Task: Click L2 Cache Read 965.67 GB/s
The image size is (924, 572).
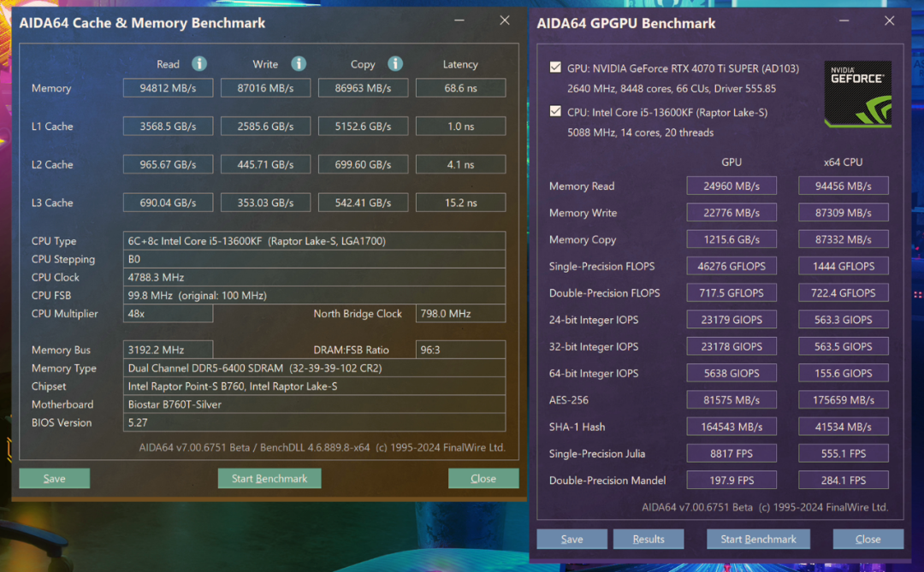Action: pos(168,164)
